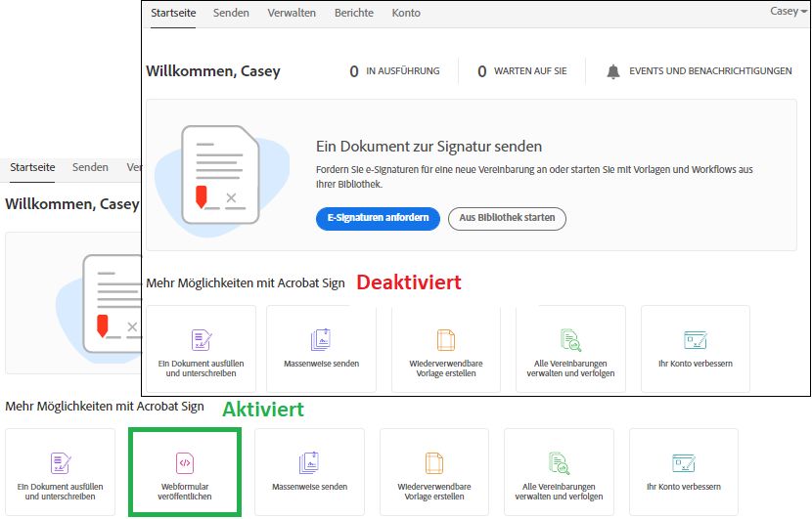Show agreements Warten auf Sie

(x=522, y=71)
